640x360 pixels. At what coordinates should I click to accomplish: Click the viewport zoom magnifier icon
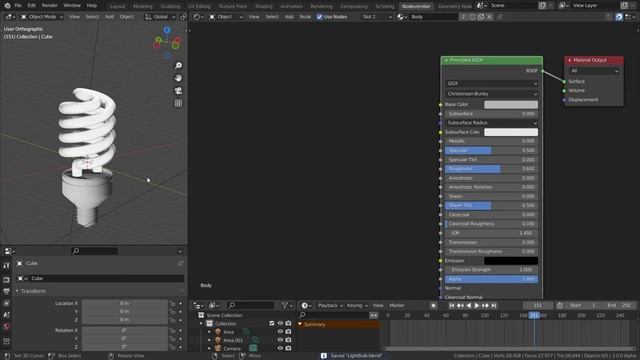(178, 66)
